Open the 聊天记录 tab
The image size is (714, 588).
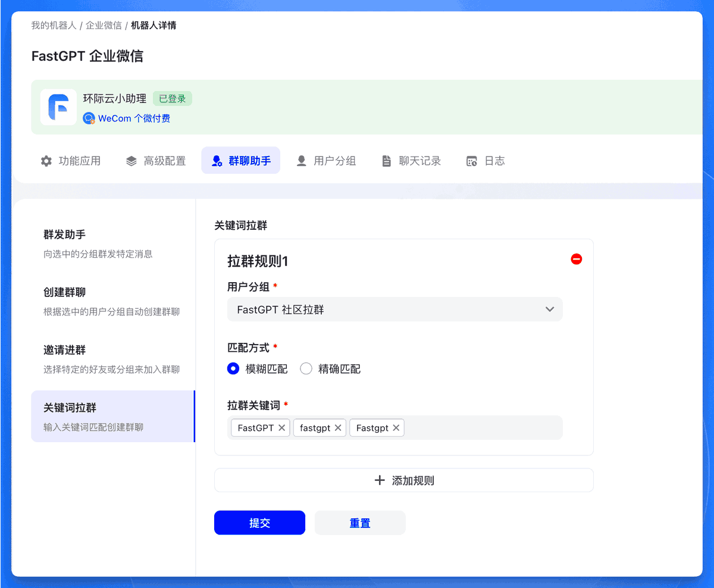tap(412, 161)
